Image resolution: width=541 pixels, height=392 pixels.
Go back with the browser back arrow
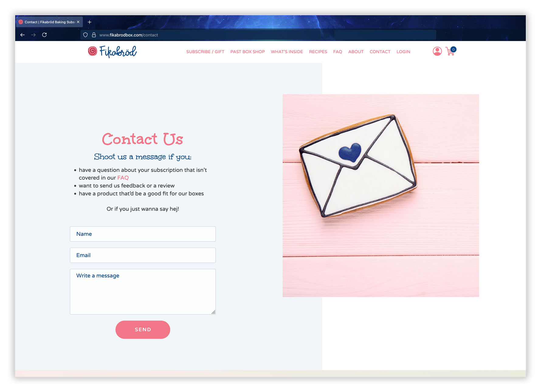[x=22, y=35]
